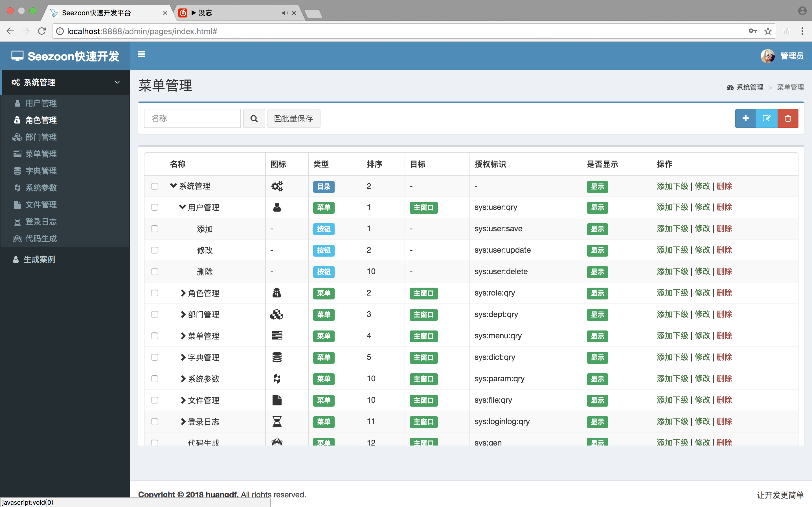The width and height of the screenshot is (812, 507).
Task: Open a new browser tab
Action: (x=313, y=14)
